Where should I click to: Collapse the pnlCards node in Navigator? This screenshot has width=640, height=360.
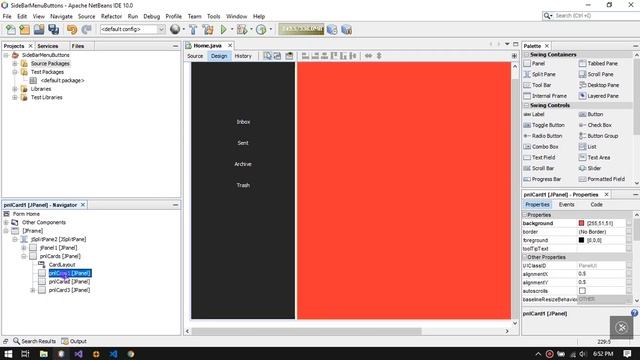[x=24, y=256]
